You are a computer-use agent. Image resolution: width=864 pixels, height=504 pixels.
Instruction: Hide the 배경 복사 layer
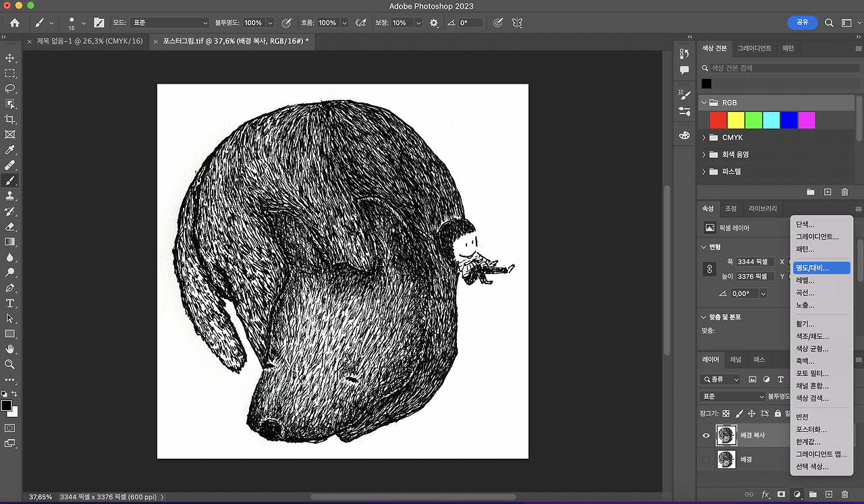(706, 435)
